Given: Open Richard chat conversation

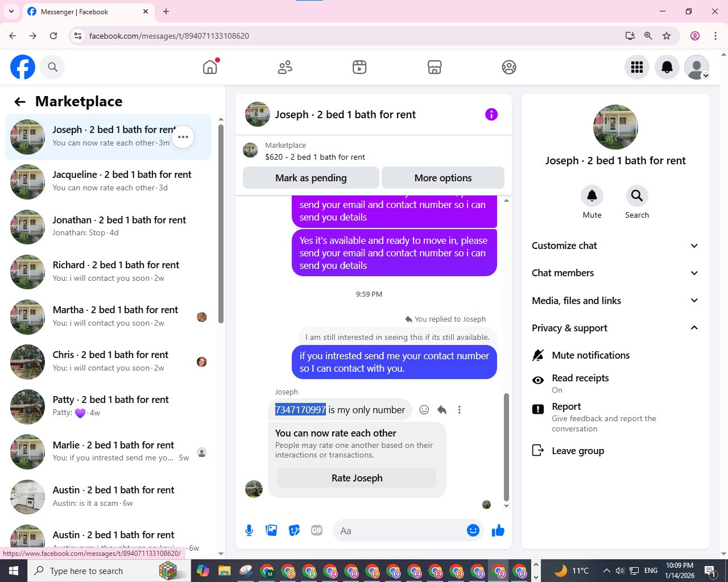Looking at the screenshot, I should coord(108,272).
